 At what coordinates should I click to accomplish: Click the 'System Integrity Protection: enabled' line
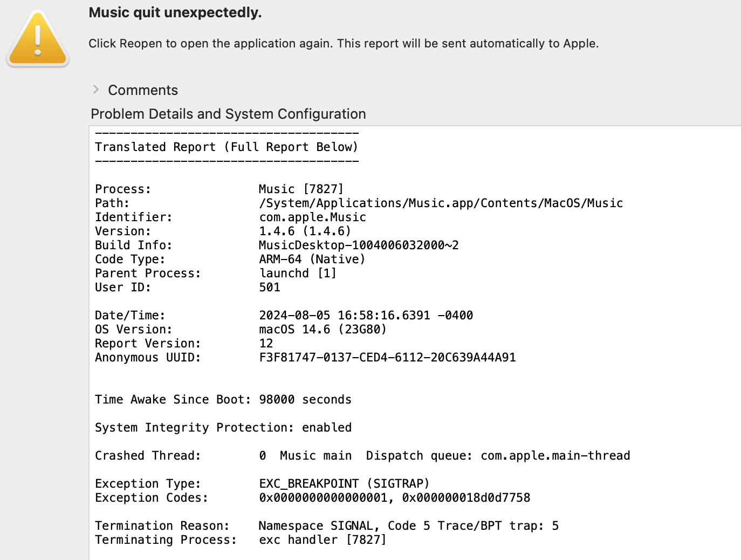(223, 427)
